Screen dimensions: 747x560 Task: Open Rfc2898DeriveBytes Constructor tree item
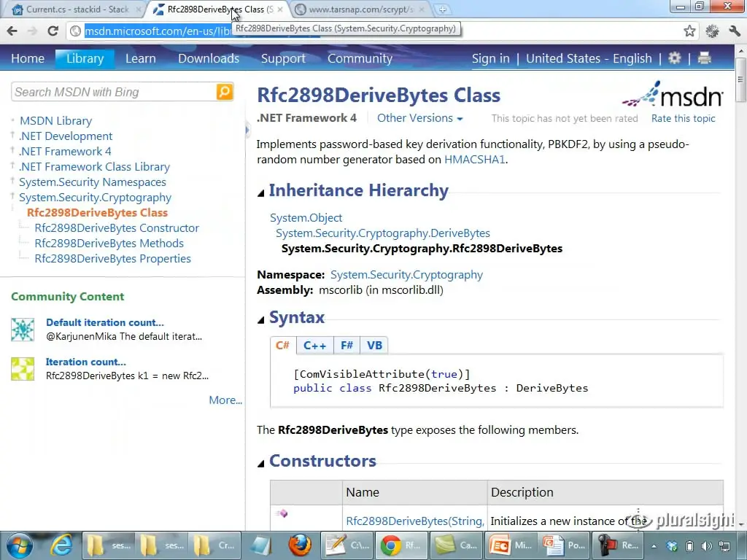pyautogui.click(x=117, y=228)
